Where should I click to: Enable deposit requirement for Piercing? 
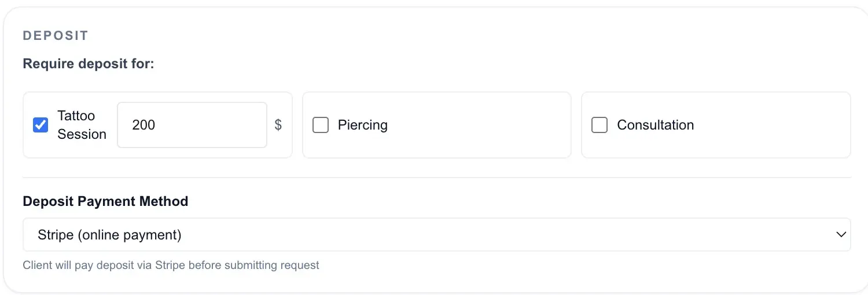321,125
